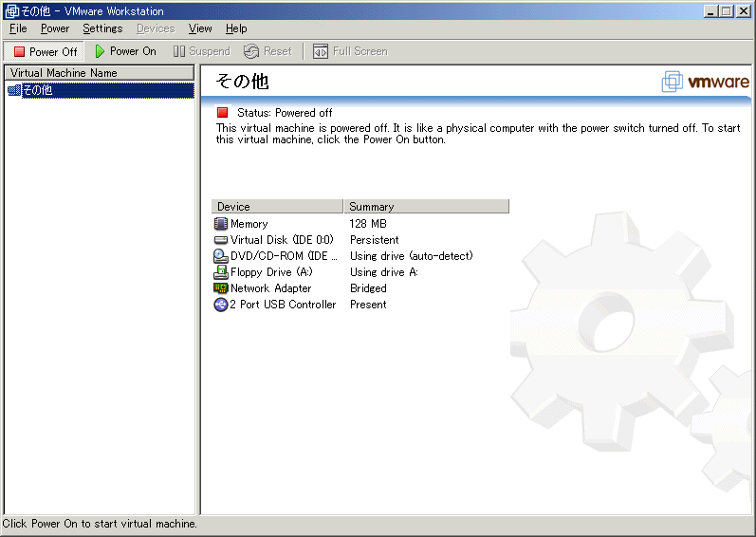Click 'Virtual Disk (IDE 0:0)' label
This screenshot has width=756, height=537.
pyautogui.click(x=282, y=240)
